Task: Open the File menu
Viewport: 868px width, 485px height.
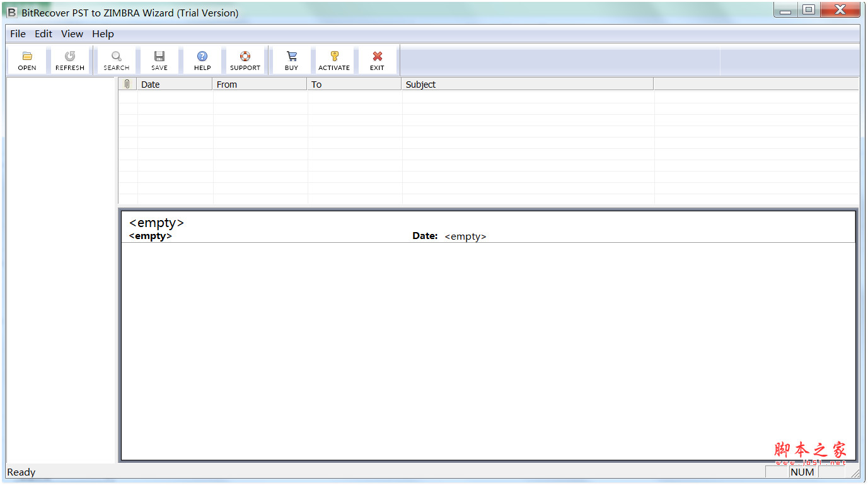Action: tap(18, 34)
